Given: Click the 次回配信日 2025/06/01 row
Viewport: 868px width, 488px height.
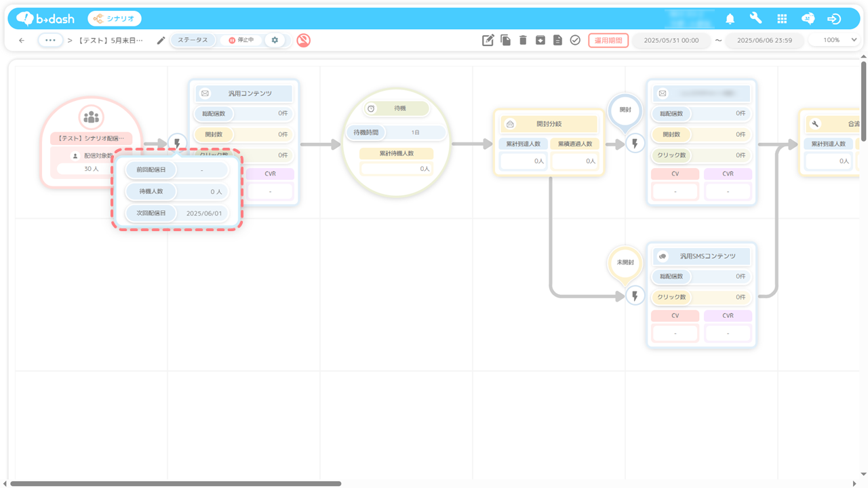Looking at the screenshot, I should pos(177,213).
